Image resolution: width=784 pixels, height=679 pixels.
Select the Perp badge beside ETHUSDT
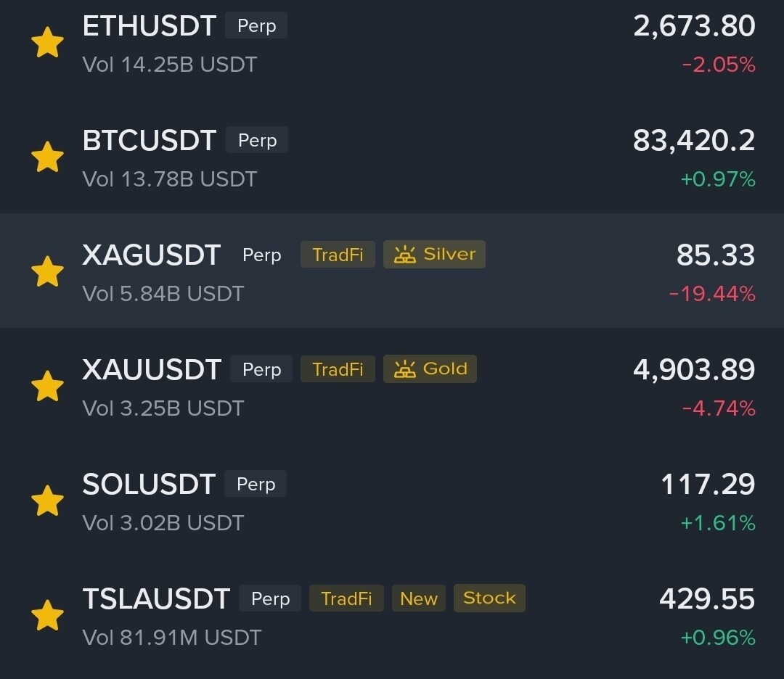pos(256,26)
